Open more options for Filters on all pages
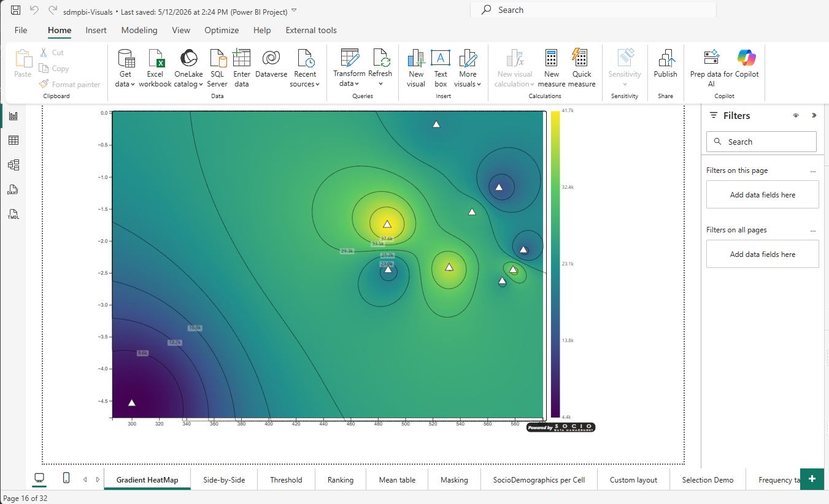Image resolution: width=829 pixels, height=504 pixels. pos(813,231)
